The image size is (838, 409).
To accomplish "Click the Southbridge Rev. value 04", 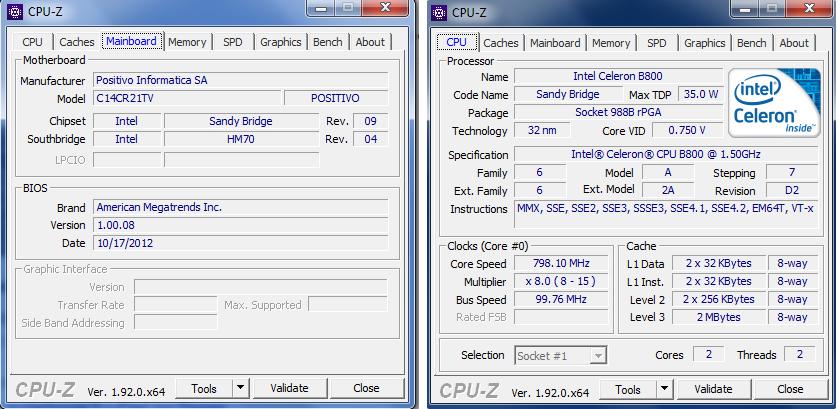I will 370,140.
